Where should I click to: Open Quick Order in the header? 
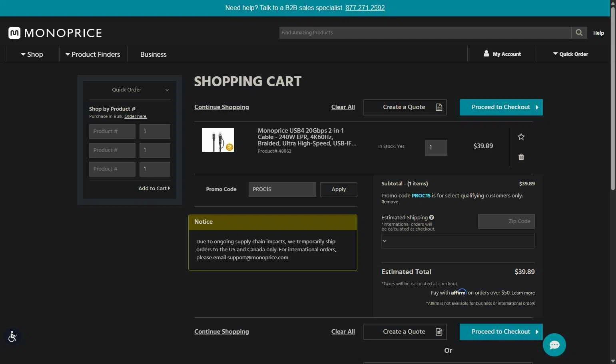(570, 54)
